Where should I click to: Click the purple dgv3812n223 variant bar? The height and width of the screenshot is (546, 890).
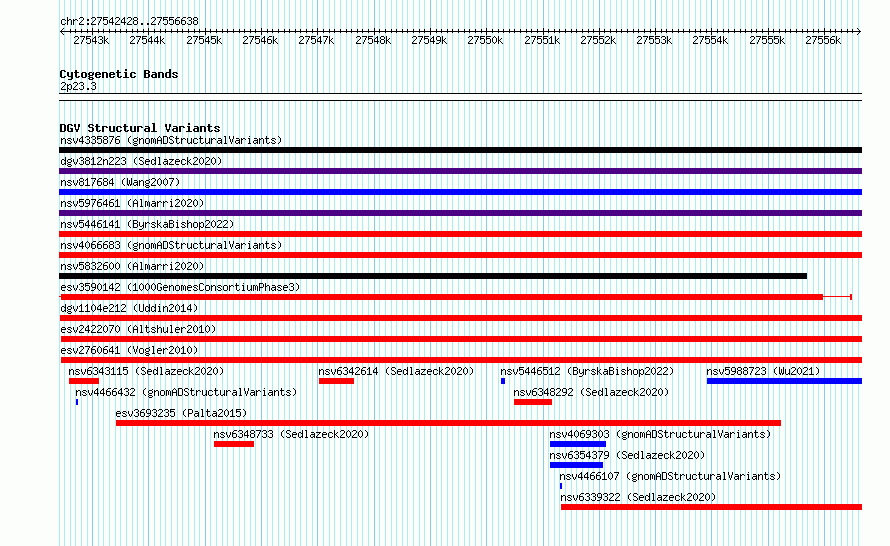(460, 171)
